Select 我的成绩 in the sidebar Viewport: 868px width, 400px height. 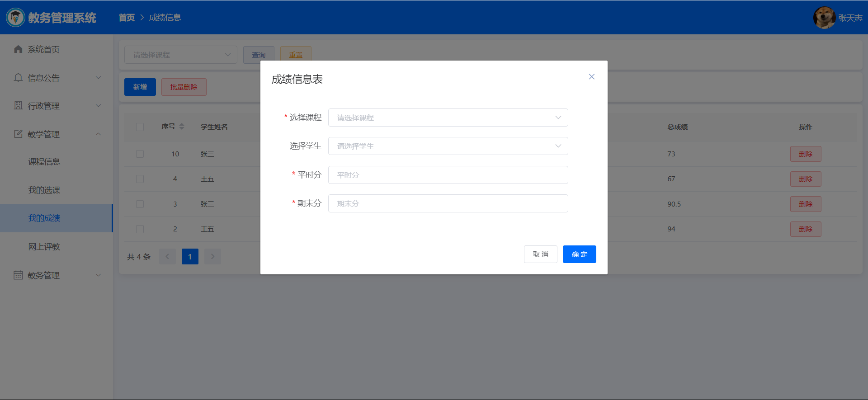click(57, 218)
